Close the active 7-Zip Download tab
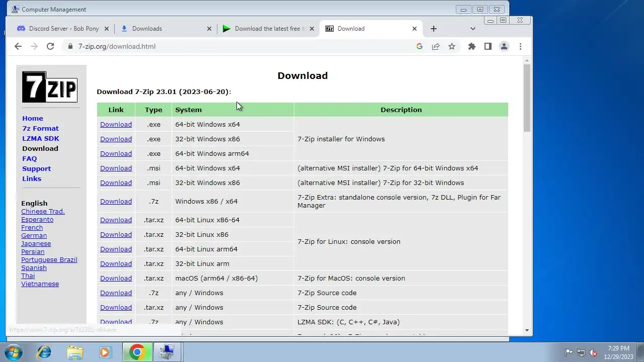 tap(415, 29)
